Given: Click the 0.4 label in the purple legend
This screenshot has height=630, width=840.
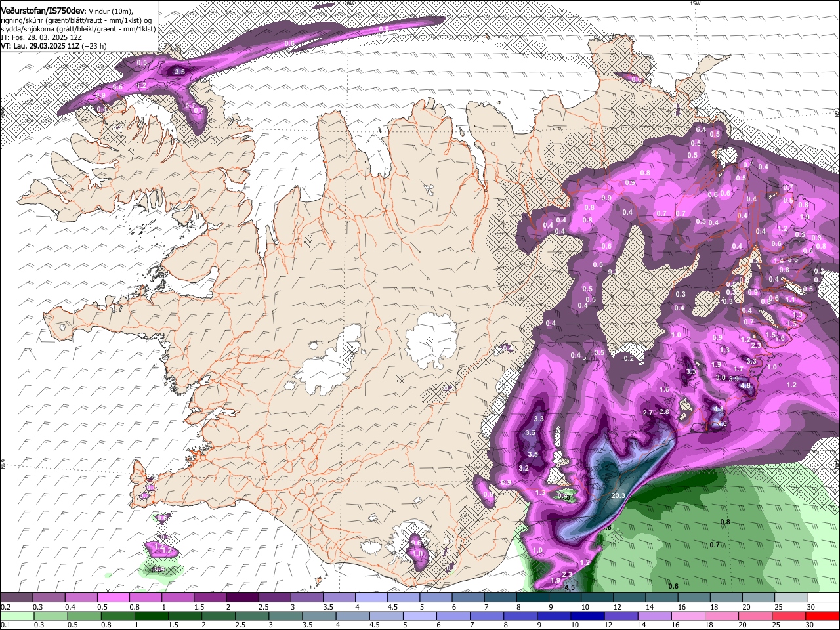Looking at the screenshot, I should [x=70, y=607].
